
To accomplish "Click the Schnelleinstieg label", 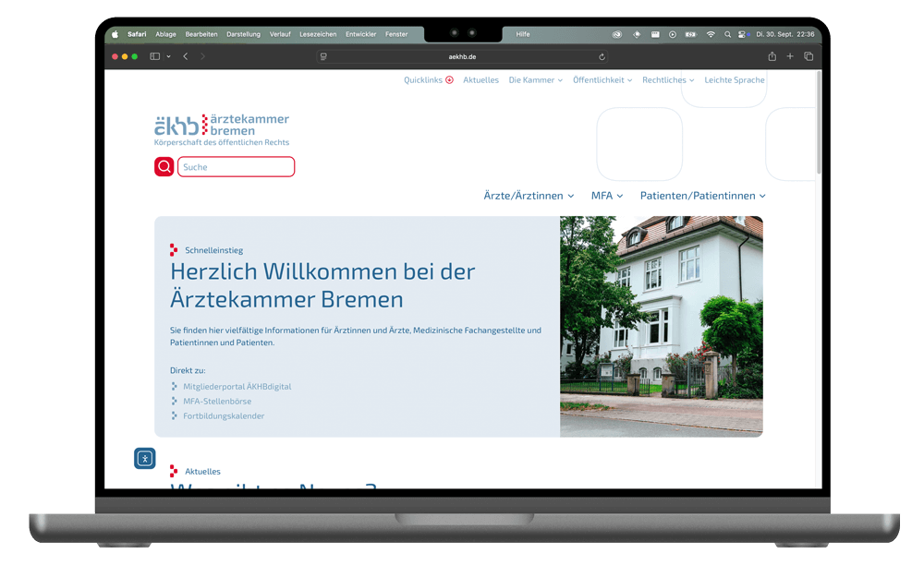I will pyautogui.click(x=214, y=250).
